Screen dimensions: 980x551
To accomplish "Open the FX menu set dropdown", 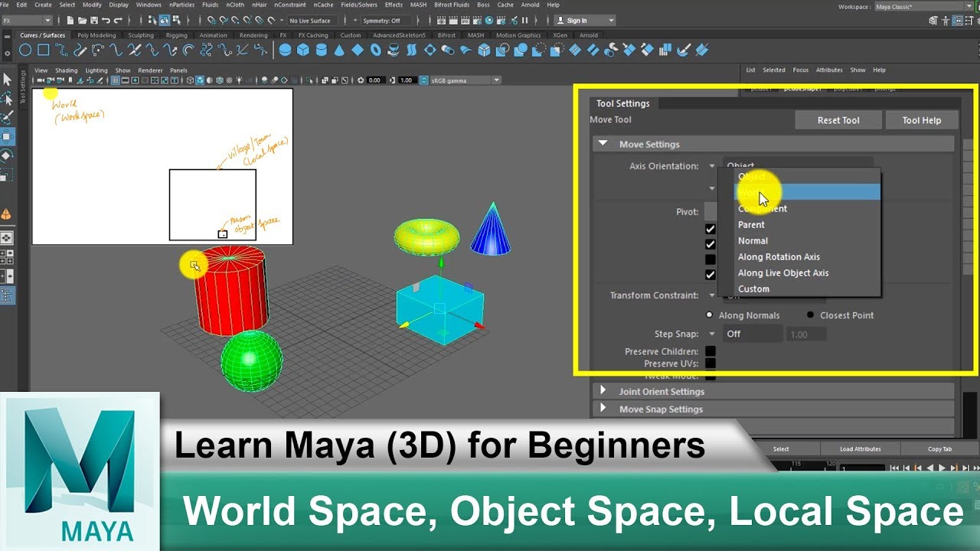I will [x=27, y=21].
